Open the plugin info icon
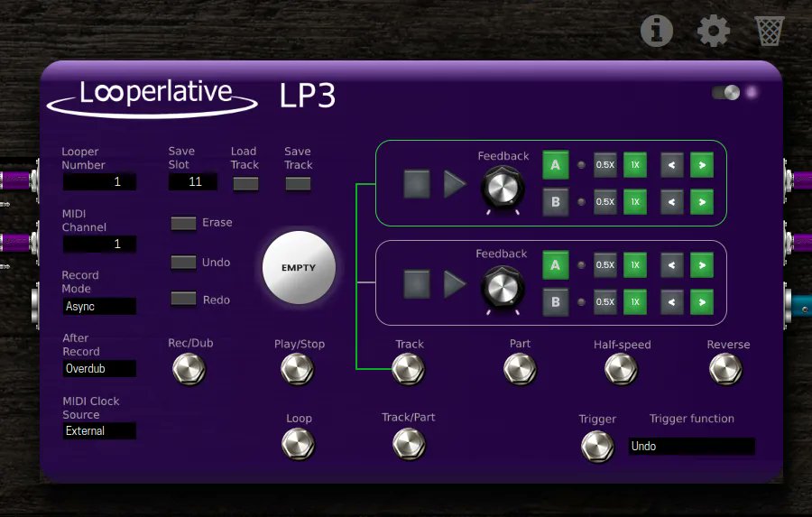 pyautogui.click(x=657, y=31)
